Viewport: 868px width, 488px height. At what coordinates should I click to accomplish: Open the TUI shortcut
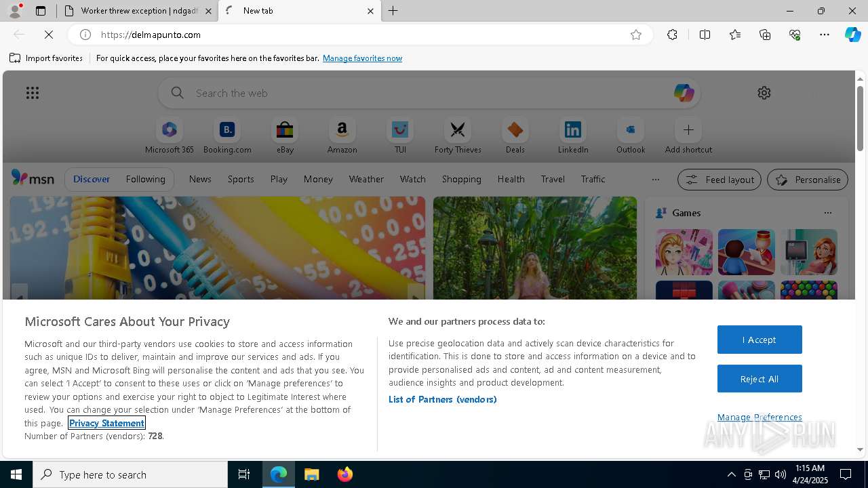(x=400, y=136)
